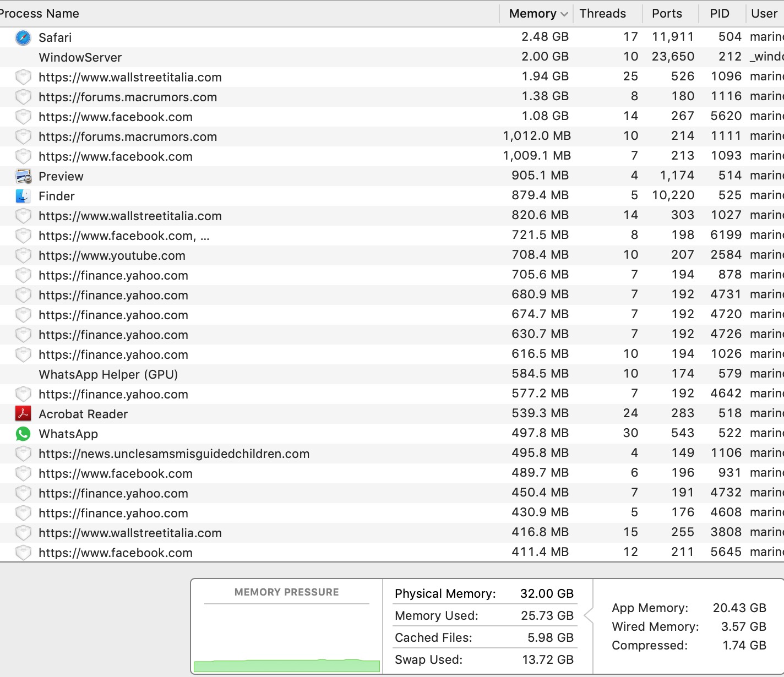The image size is (784, 677).
Task: Click shield icon of facebook 1.08 GB row
Action: point(23,117)
